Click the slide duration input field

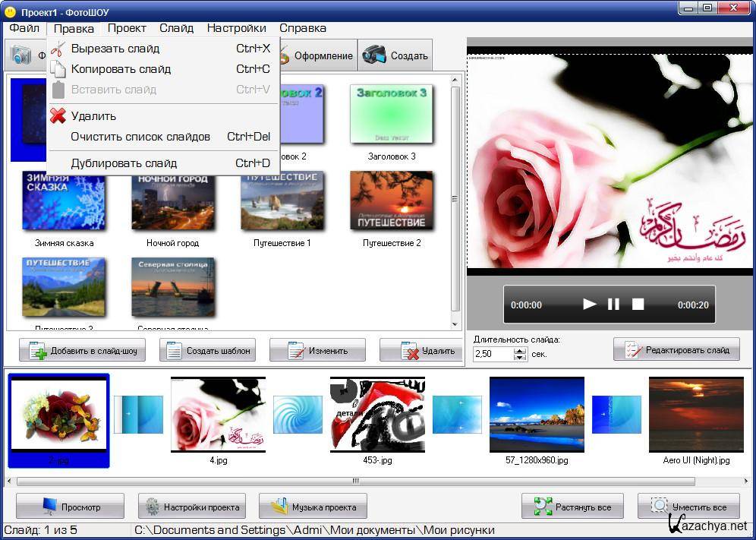pyautogui.click(x=492, y=354)
